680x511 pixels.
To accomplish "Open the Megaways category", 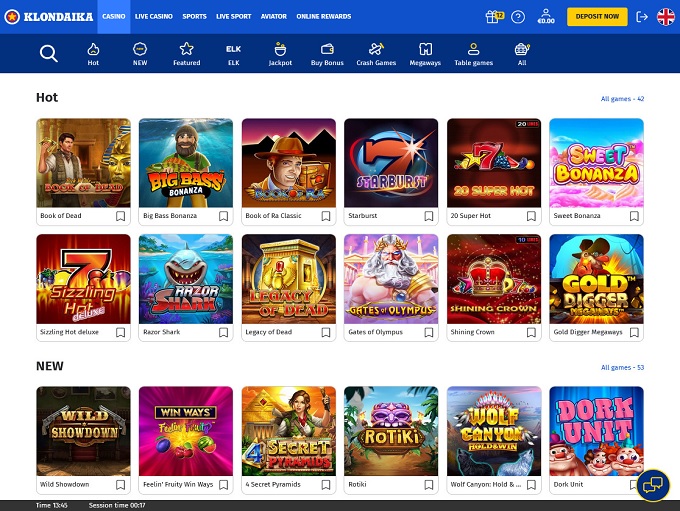I will (x=425, y=54).
